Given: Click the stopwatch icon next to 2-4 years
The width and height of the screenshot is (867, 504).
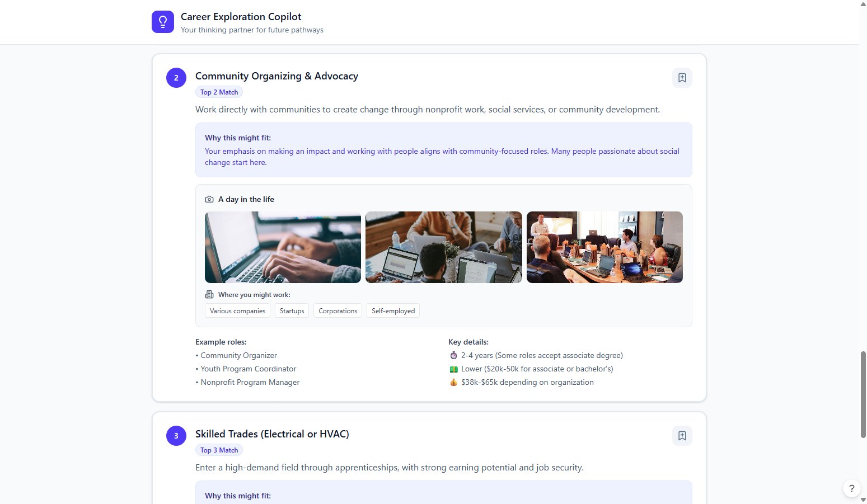Looking at the screenshot, I should 453,355.
